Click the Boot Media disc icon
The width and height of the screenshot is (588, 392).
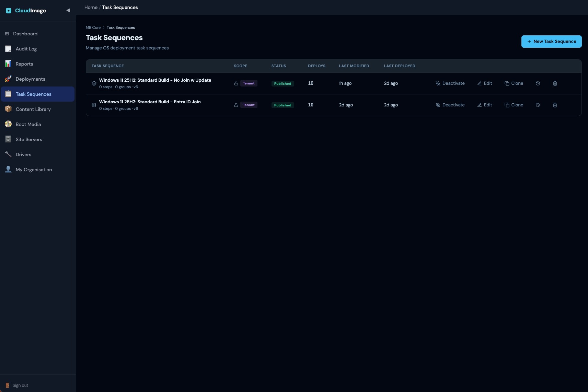[8, 124]
